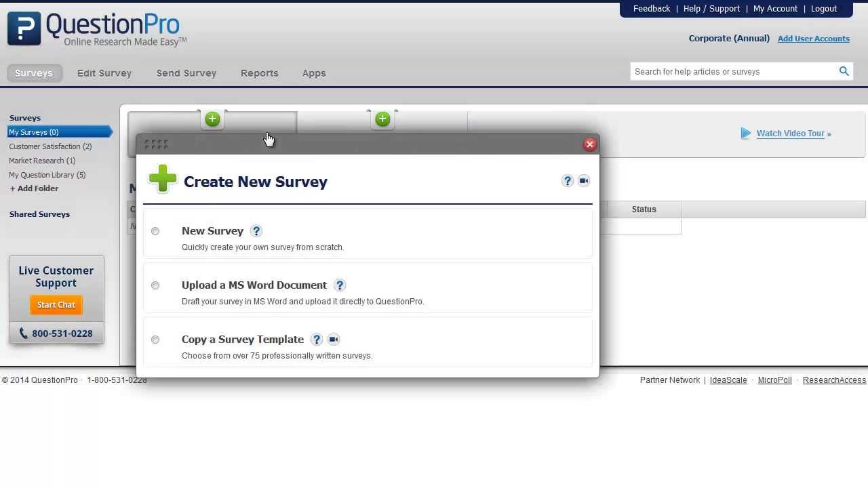Click the Status column header

[644, 209]
